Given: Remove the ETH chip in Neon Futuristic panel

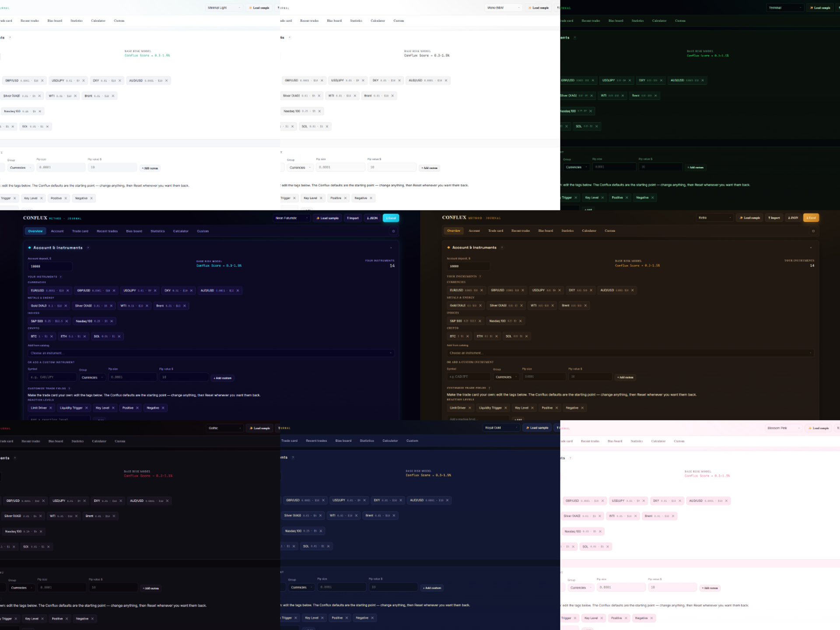Looking at the screenshot, I should tap(85, 336).
